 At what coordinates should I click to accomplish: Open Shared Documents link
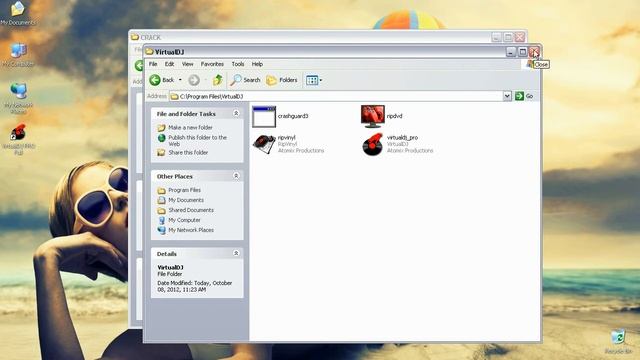pyautogui.click(x=191, y=210)
